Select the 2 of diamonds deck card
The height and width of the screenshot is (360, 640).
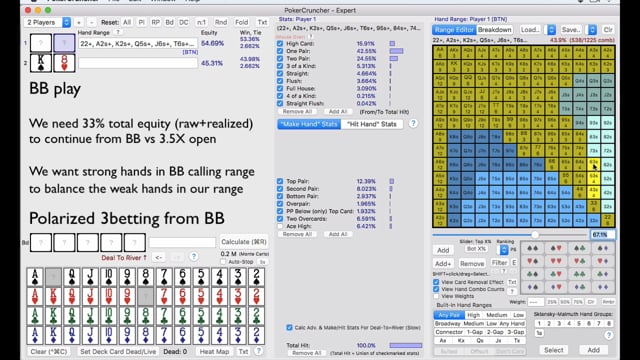(256, 335)
